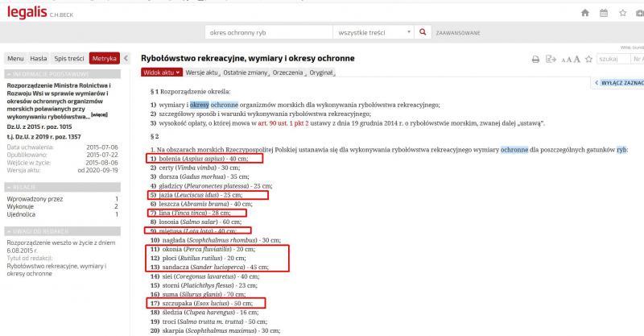Collapse the Relacje section
The image size is (644, 336).
pos(62,185)
